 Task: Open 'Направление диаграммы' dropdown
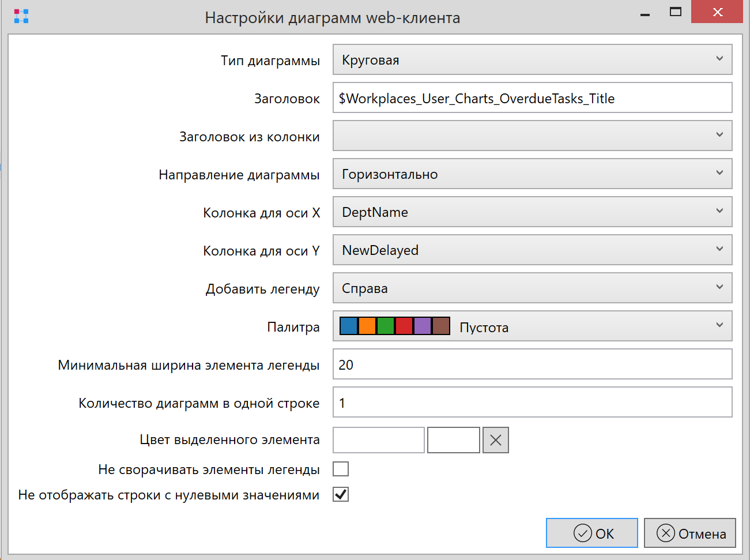click(x=532, y=174)
